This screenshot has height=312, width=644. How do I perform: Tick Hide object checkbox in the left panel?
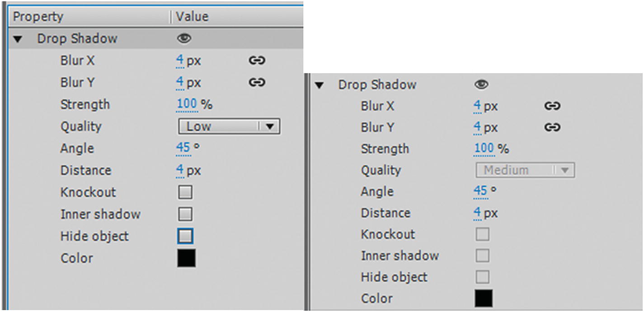(185, 236)
